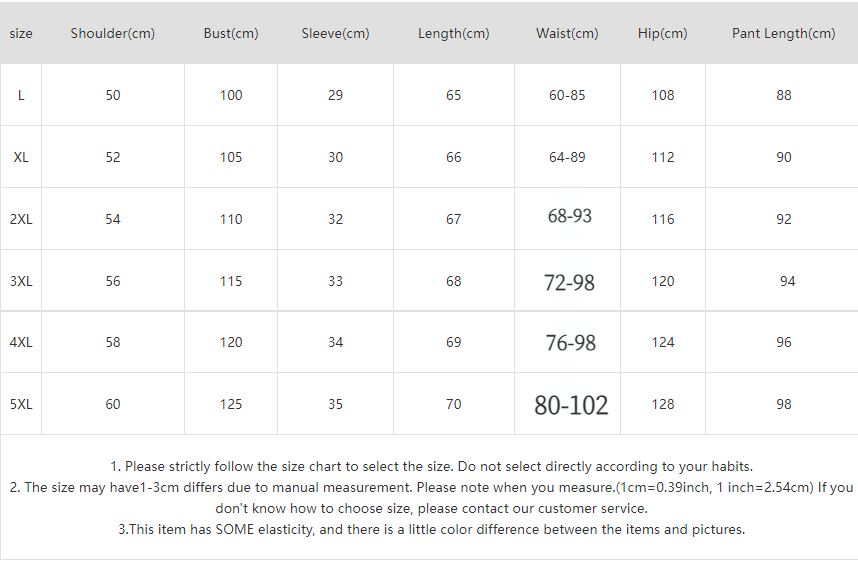This screenshot has height=564, width=858.
Task: Select the bust value 115
Action: [231, 281]
